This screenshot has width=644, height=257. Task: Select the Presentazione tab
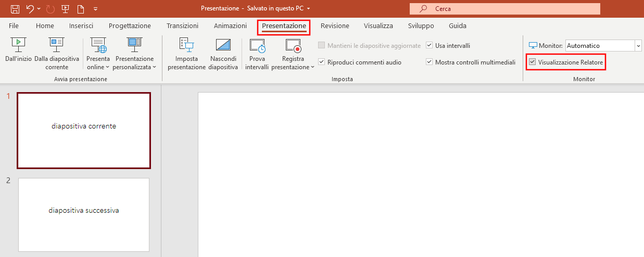pos(284,26)
